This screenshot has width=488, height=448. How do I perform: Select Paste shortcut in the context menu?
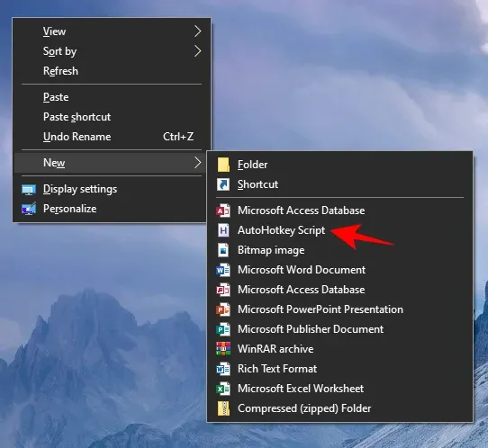pos(112,117)
